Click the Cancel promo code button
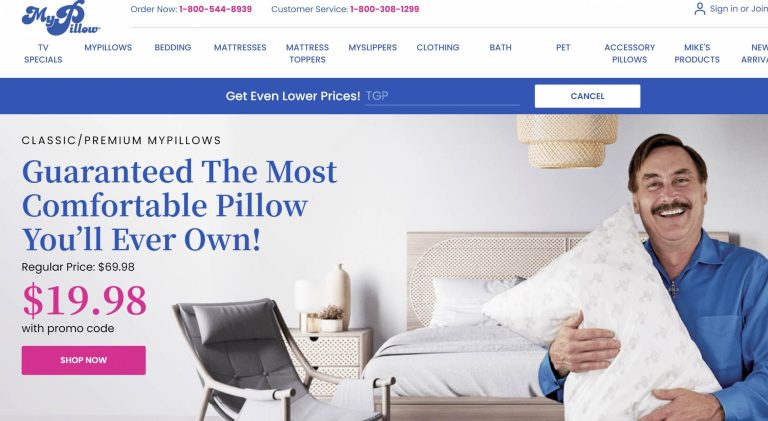 587,96
